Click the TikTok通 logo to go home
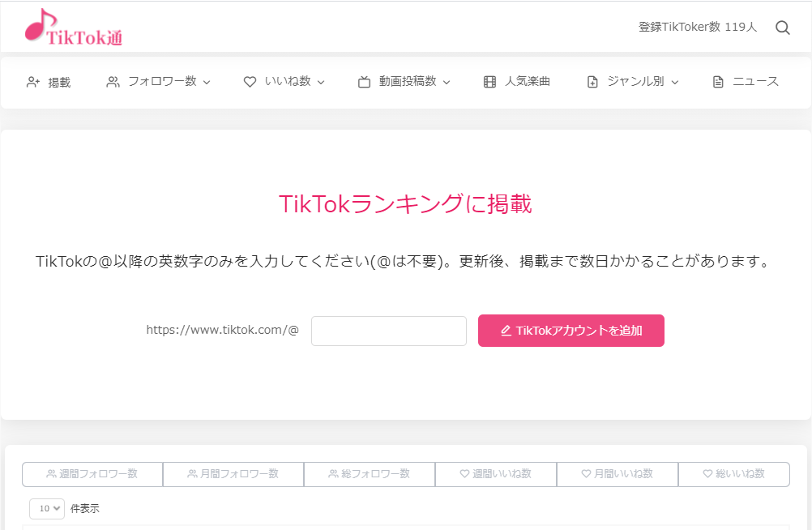The height and width of the screenshot is (530, 812). [x=73, y=27]
